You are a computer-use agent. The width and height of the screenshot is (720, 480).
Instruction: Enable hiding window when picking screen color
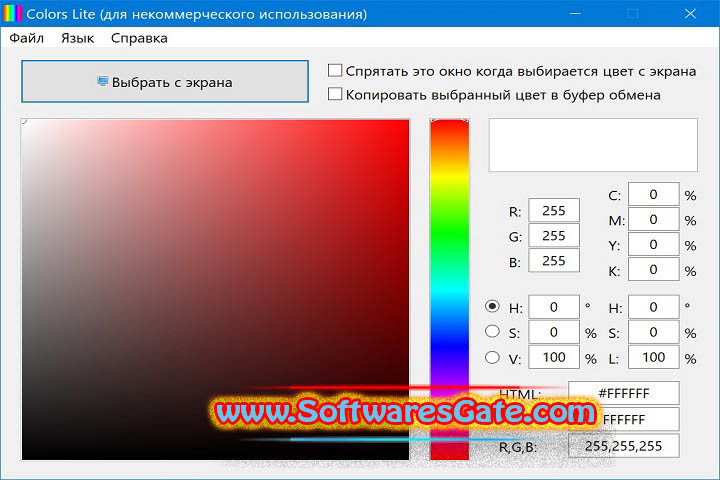tap(335, 71)
